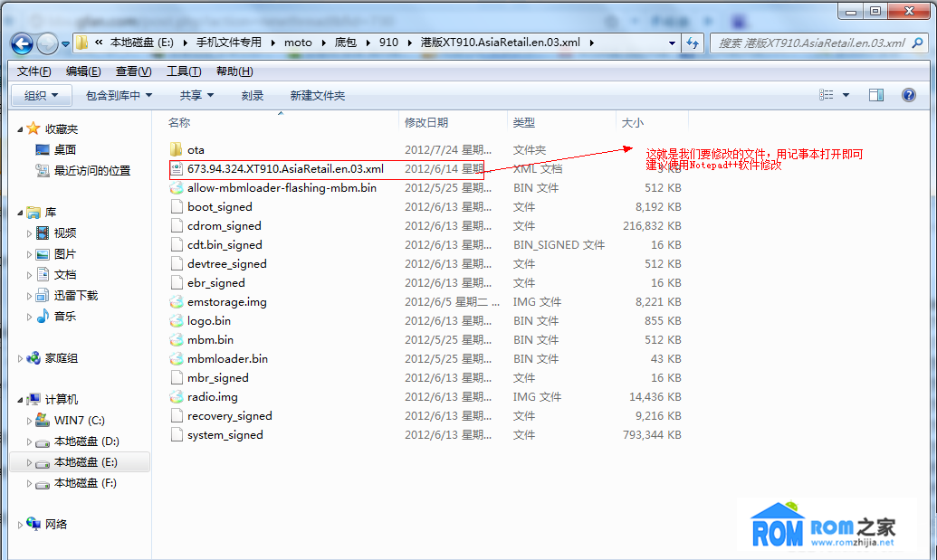
Task: Click the 手机文件专用 breadcrumb segment
Action: (x=229, y=43)
